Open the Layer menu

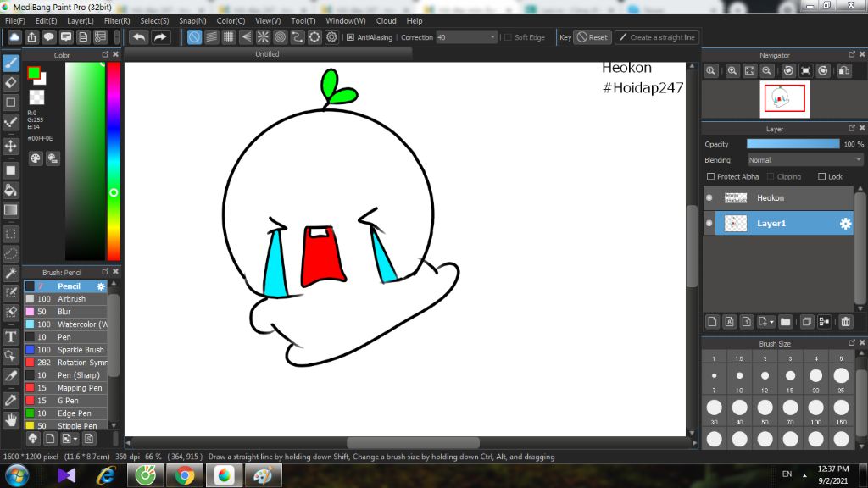pyautogui.click(x=81, y=20)
